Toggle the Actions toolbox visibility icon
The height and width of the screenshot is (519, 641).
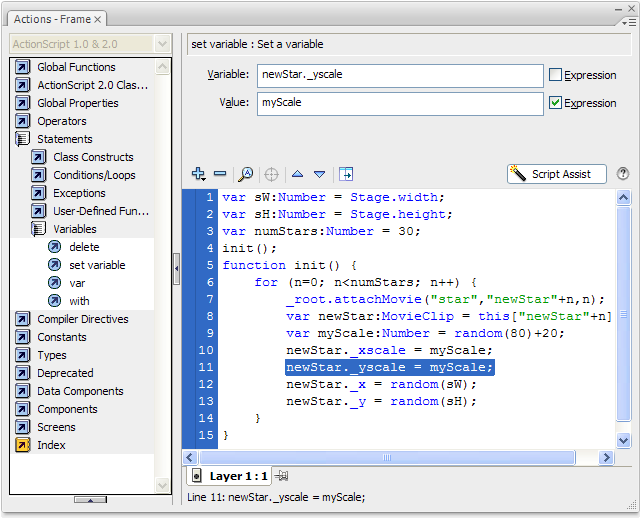pos(346,174)
